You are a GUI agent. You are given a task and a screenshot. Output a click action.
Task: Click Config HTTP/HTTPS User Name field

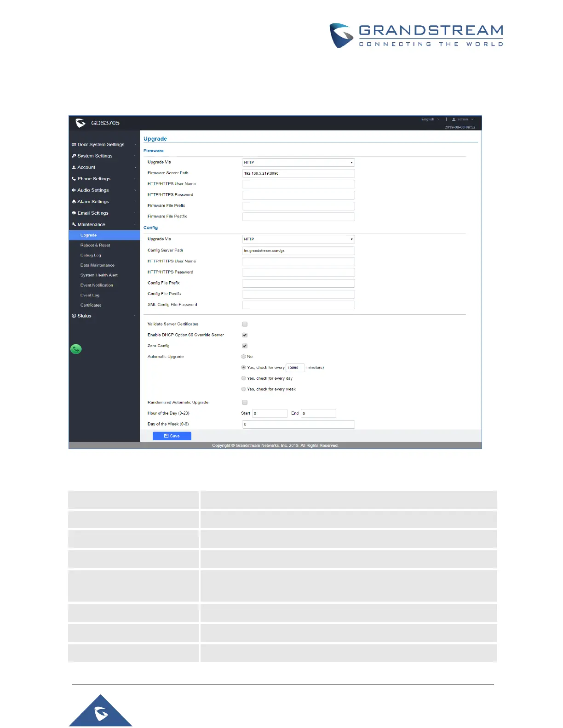tap(299, 262)
